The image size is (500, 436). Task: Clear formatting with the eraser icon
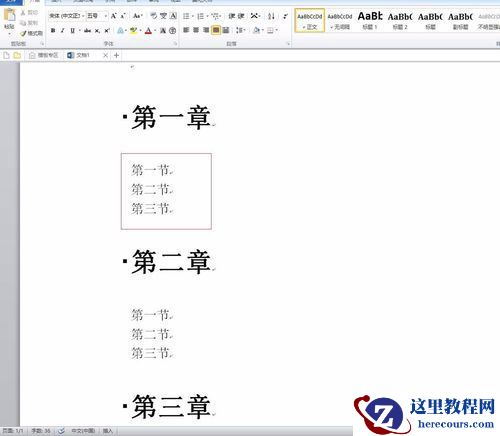pyautogui.click(x=154, y=16)
